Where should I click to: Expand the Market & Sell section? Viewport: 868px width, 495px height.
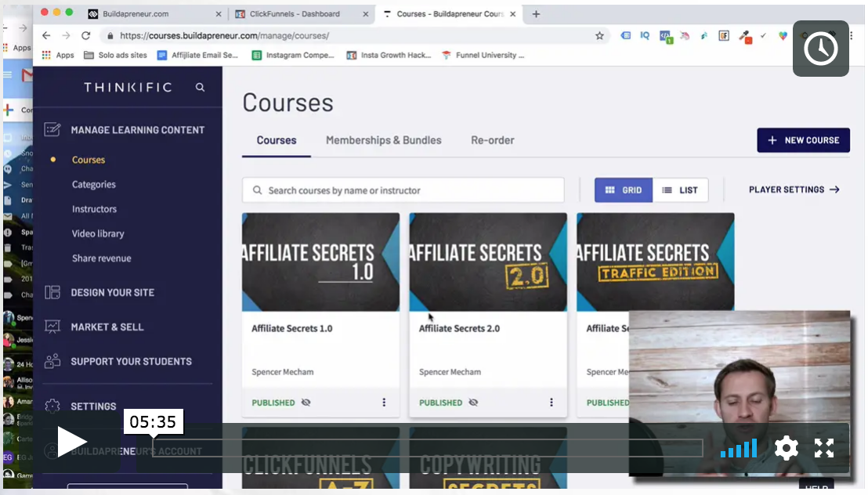click(107, 327)
